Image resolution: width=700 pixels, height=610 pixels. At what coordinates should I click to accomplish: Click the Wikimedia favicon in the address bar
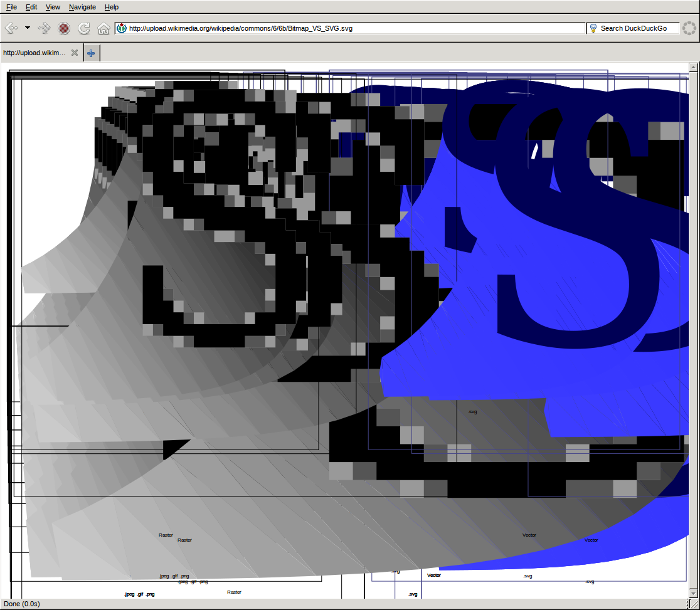point(122,28)
